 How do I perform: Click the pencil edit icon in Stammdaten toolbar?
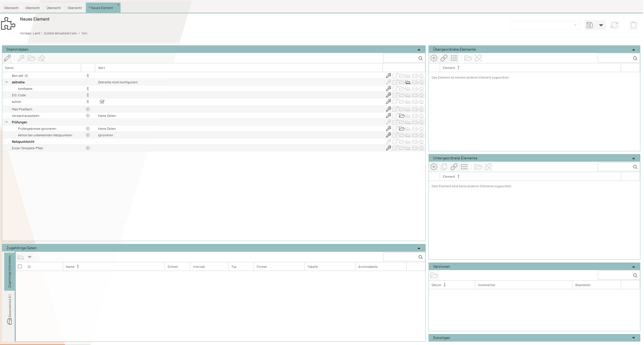[7, 58]
